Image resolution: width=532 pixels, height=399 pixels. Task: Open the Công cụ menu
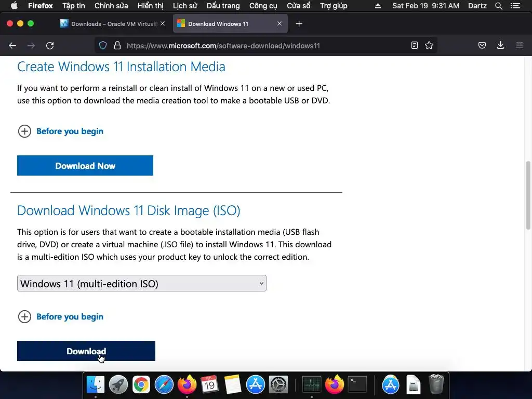coord(263,6)
